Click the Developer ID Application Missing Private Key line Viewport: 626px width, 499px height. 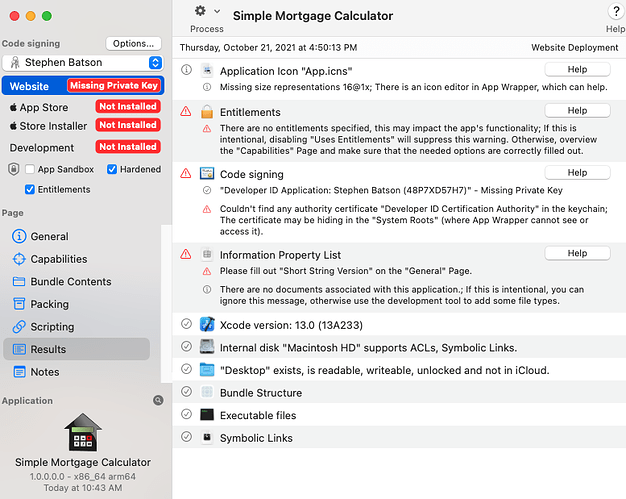[x=391, y=190]
